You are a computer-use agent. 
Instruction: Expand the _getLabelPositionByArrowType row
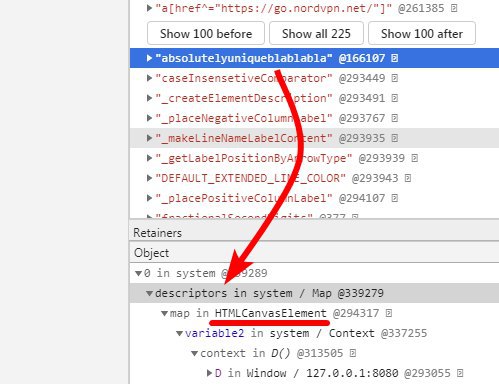point(149,158)
